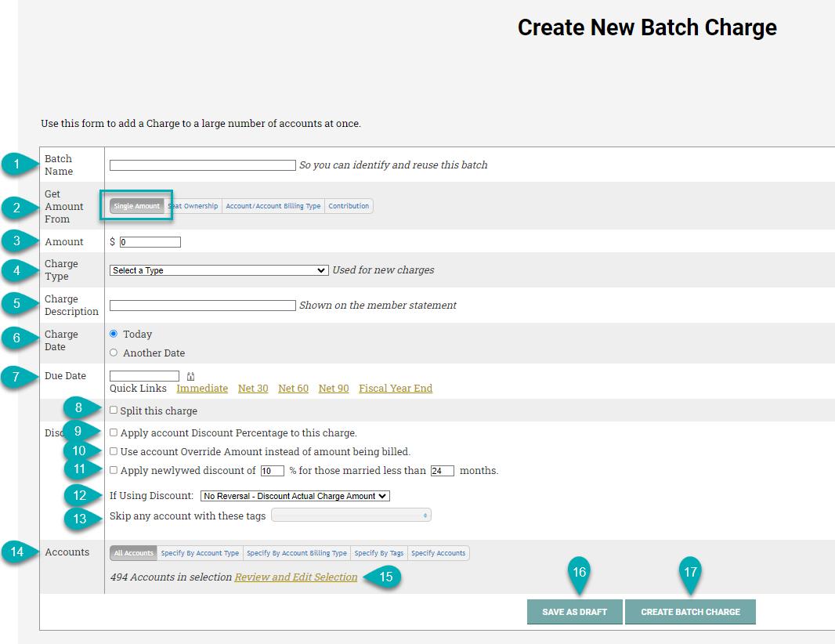The width and height of the screenshot is (835, 644).
Task: Select the All Accounts tab
Action: (133, 552)
